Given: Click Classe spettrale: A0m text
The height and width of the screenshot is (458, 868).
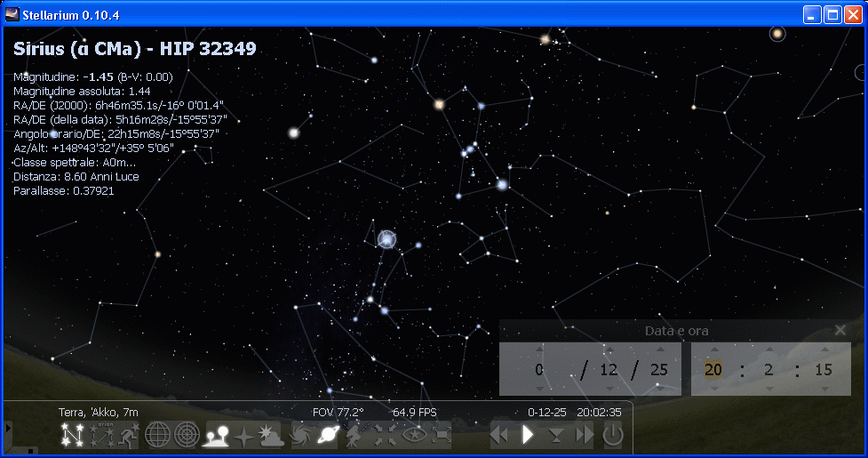Looking at the screenshot, I should tap(75, 162).
